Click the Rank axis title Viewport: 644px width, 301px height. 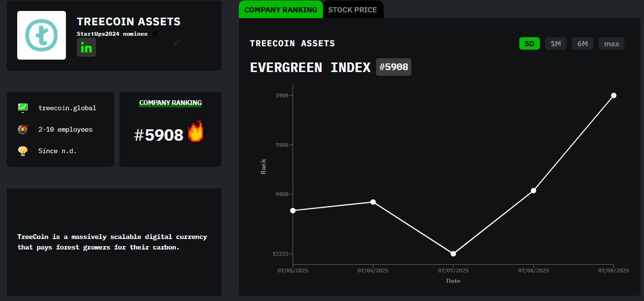pos(263,166)
